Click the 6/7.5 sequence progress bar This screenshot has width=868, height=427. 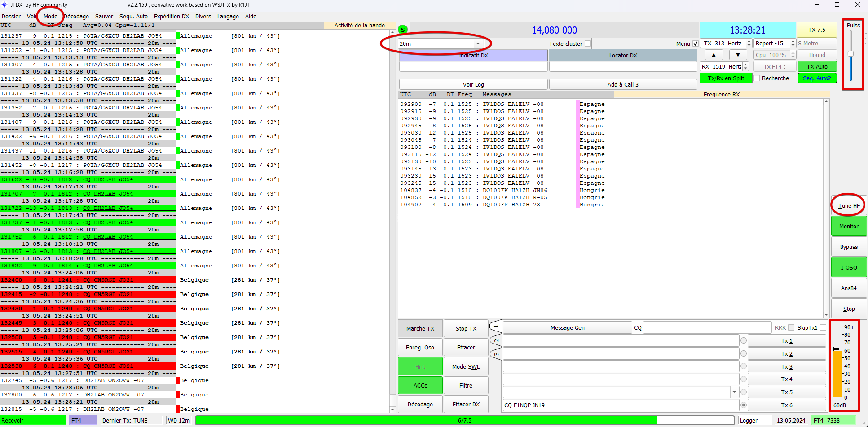[x=465, y=420]
